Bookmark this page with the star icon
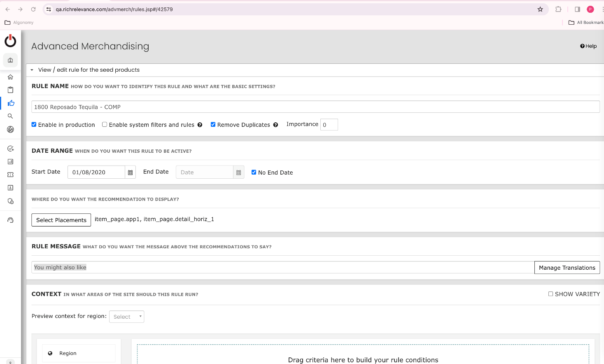The image size is (604, 364). tap(540, 9)
